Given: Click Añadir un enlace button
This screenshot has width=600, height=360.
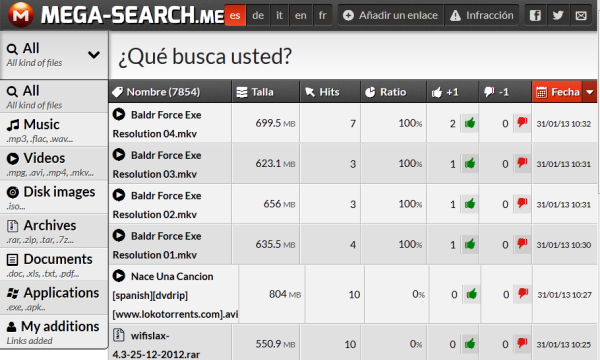Looking at the screenshot, I should pos(390,15).
